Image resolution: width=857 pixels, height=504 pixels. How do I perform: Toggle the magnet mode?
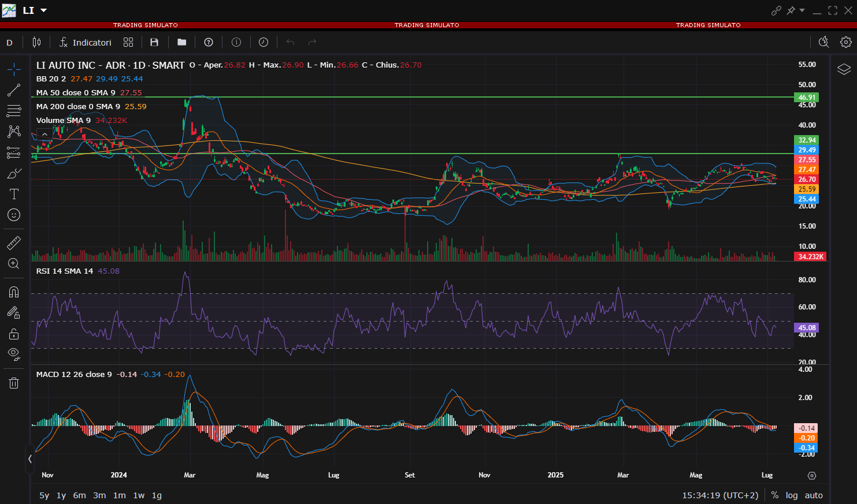coord(14,292)
